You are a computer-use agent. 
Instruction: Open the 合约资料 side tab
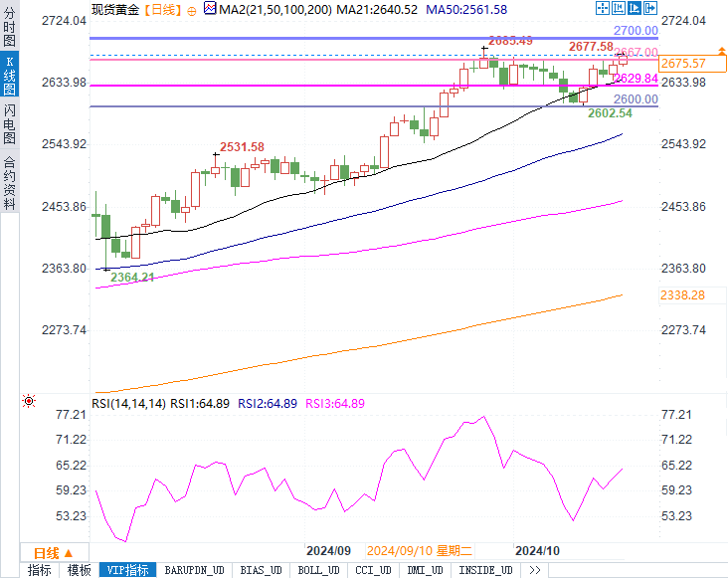click(9, 182)
